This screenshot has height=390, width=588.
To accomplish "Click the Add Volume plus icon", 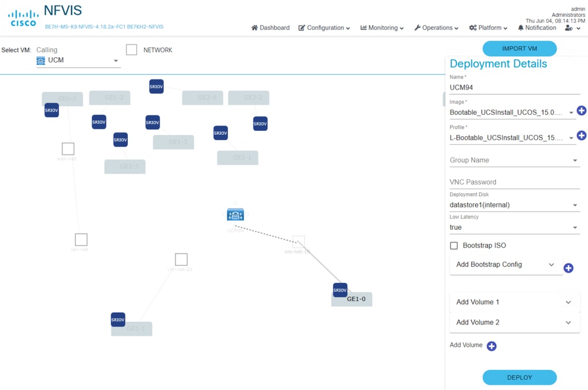I will tap(491, 346).
